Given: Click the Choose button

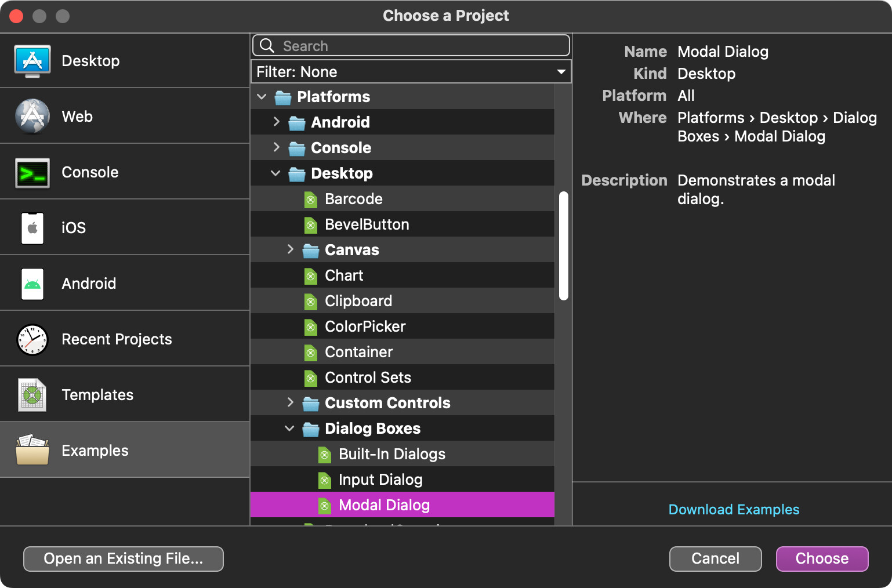Looking at the screenshot, I should (x=822, y=558).
